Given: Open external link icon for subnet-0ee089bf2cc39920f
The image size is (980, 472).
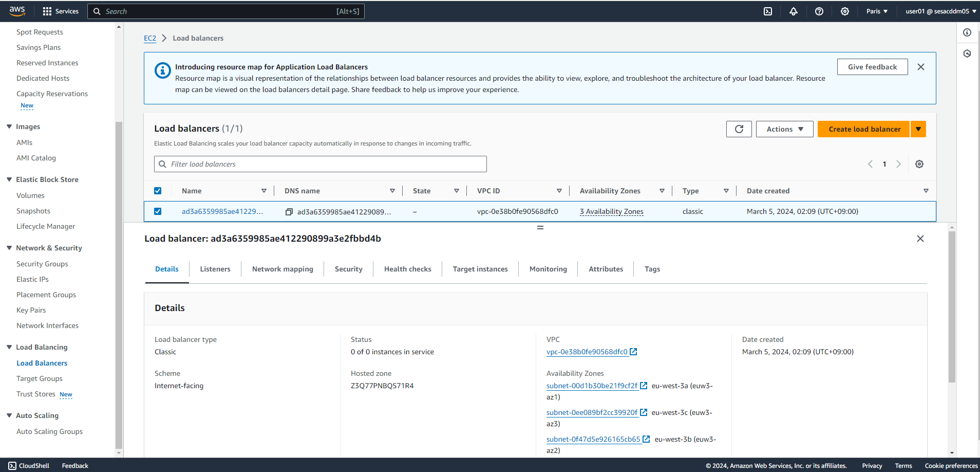Looking at the screenshot, I should [x=644, y=412].
